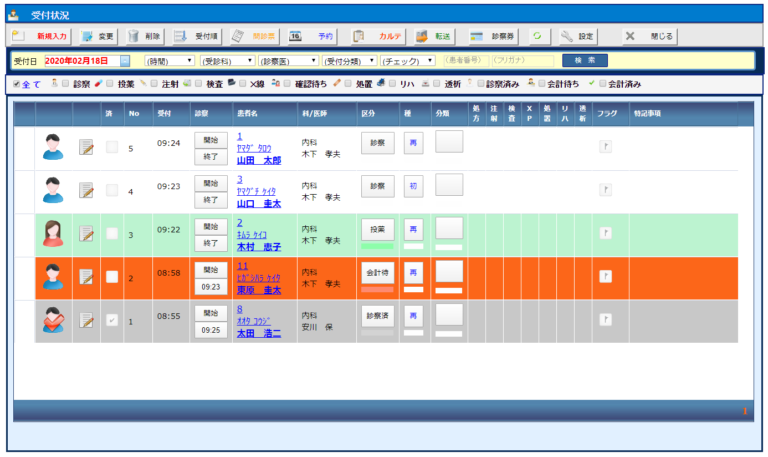Enable the 会計待ち filter checkbox
This screenshot has width=768, height=457.
(540, 84)
